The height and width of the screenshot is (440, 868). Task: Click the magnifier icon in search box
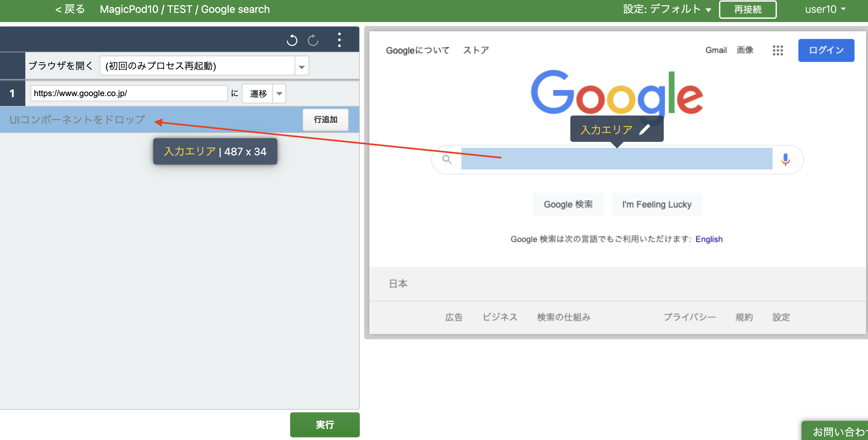tap(447, 159)
